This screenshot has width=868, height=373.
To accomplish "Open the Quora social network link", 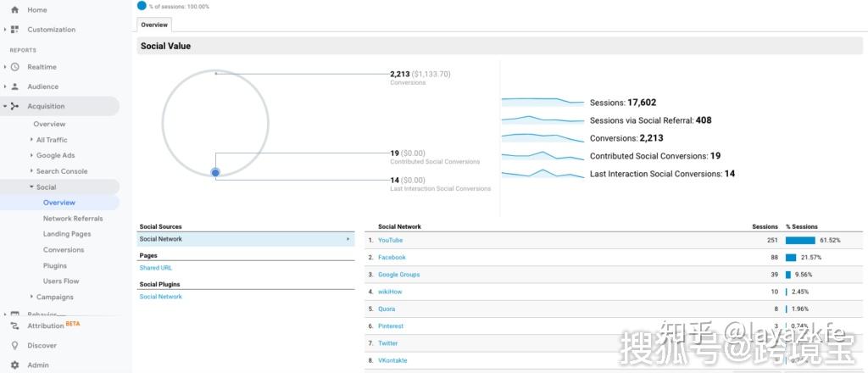I will point(387,309).
